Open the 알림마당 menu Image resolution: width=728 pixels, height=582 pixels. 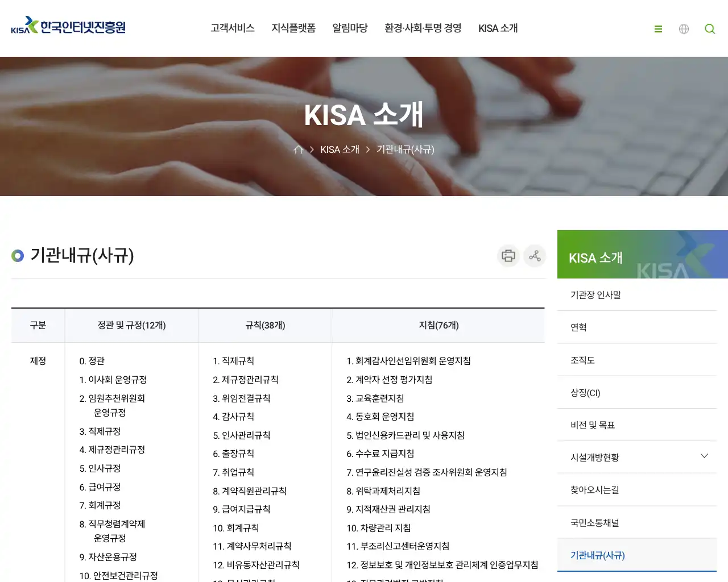(x=350, y=28)
